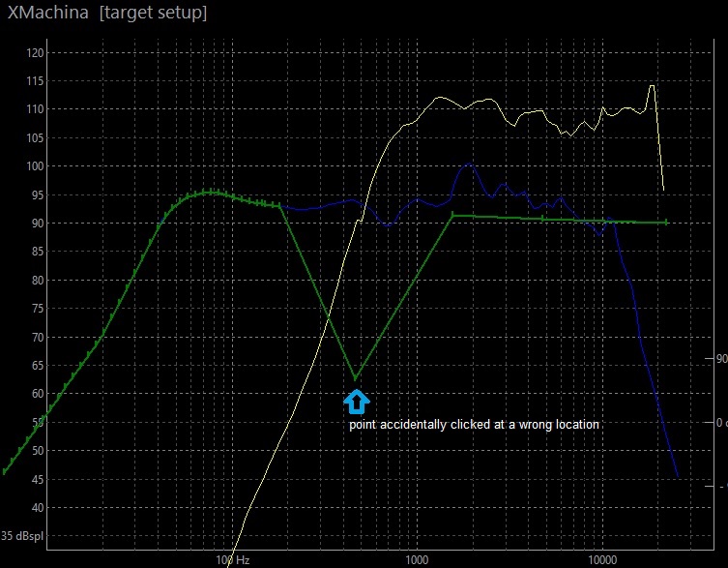Click the 1000 frequency axis label

pos(417,559)
